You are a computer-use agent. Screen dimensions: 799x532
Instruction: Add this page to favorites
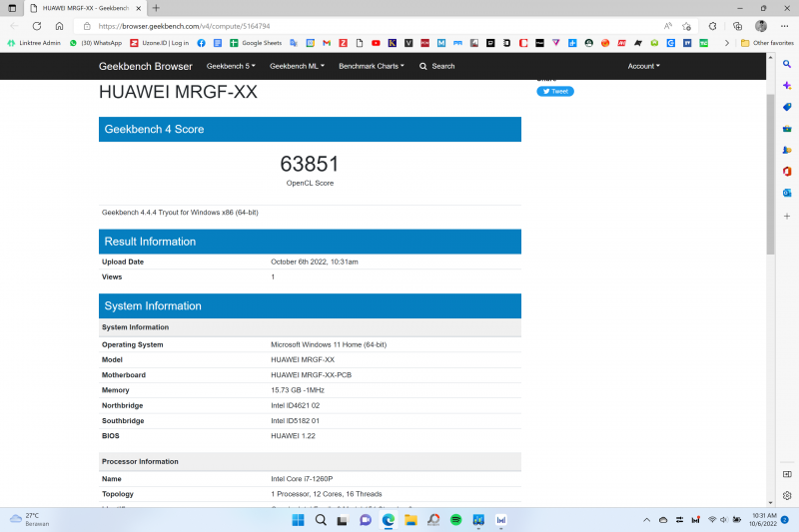coord(686,26)
